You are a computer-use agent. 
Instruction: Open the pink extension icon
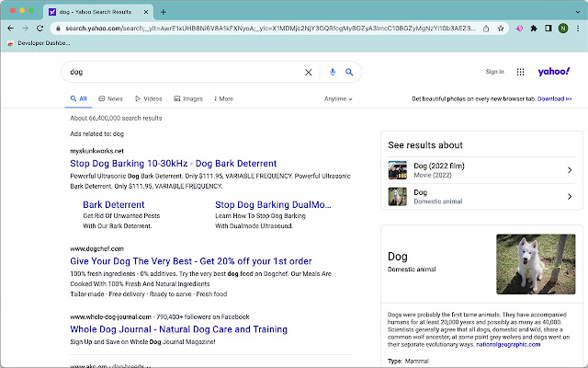click(x=519, y=29)
